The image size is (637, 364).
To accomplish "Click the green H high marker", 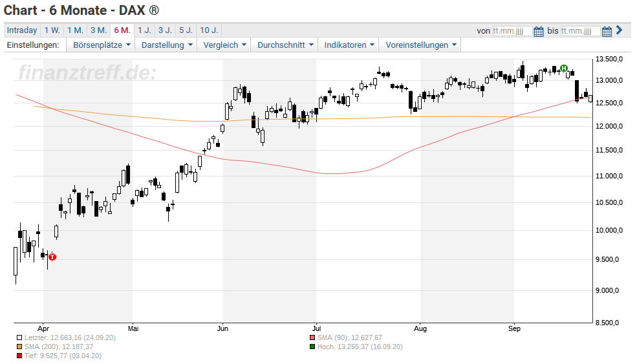I will click(x=563, y=68).
